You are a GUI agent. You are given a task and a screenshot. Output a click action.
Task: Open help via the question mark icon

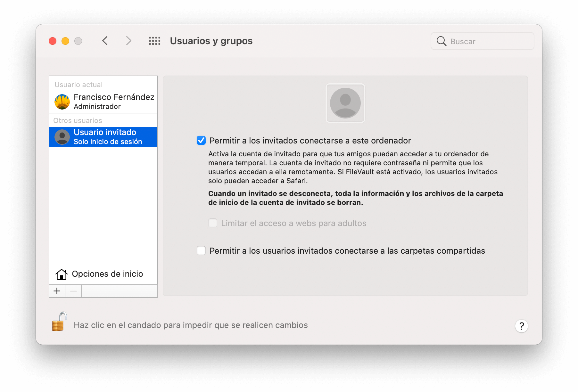pyautogui.click(x=521, y=326)
